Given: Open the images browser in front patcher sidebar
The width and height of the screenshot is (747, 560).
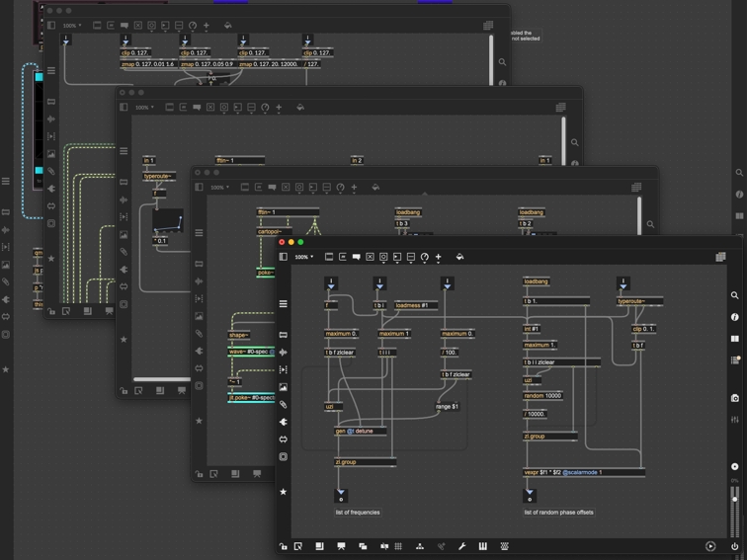Looking at the screenshot, I should click(x=284, y=387).
